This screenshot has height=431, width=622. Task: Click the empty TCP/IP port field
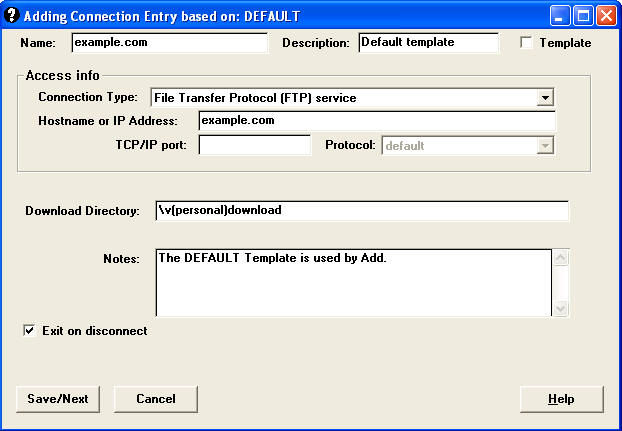[x=255, y=145]
